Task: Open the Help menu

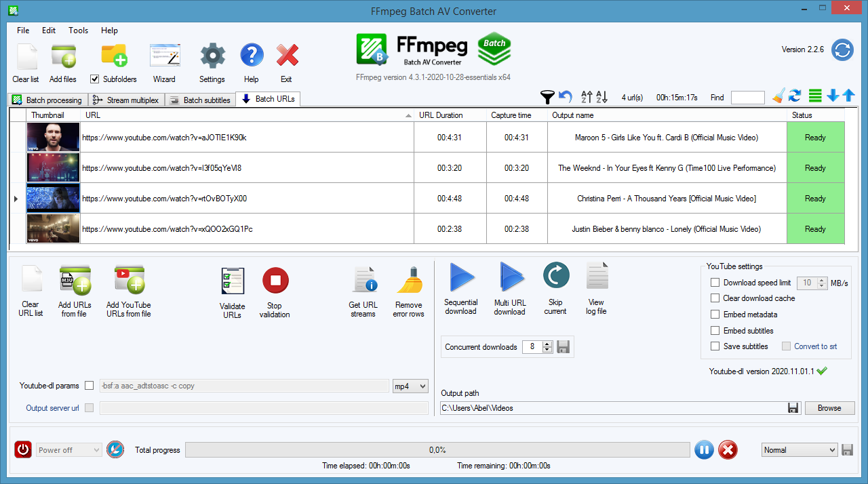Action: (x=109, y=31)
